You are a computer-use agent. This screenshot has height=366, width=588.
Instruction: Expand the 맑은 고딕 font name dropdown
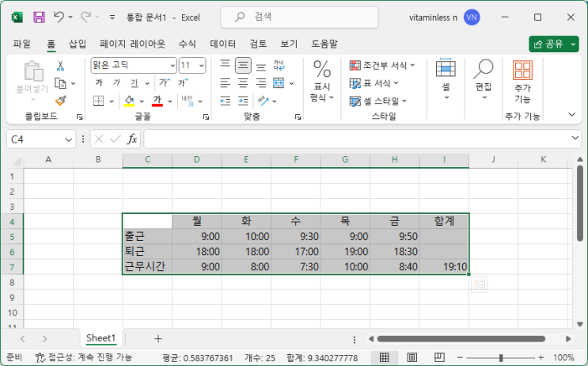[x=173, y=66]
